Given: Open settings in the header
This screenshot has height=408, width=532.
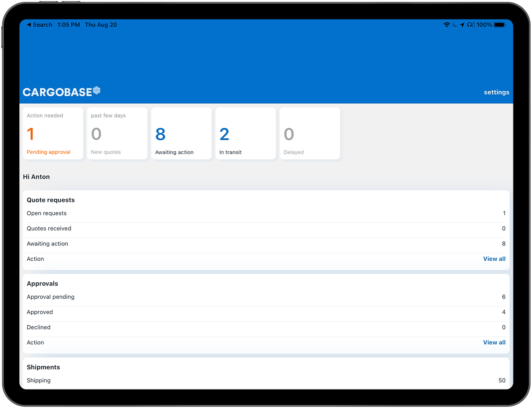Looking at the screenshot, I should (496, 92).
